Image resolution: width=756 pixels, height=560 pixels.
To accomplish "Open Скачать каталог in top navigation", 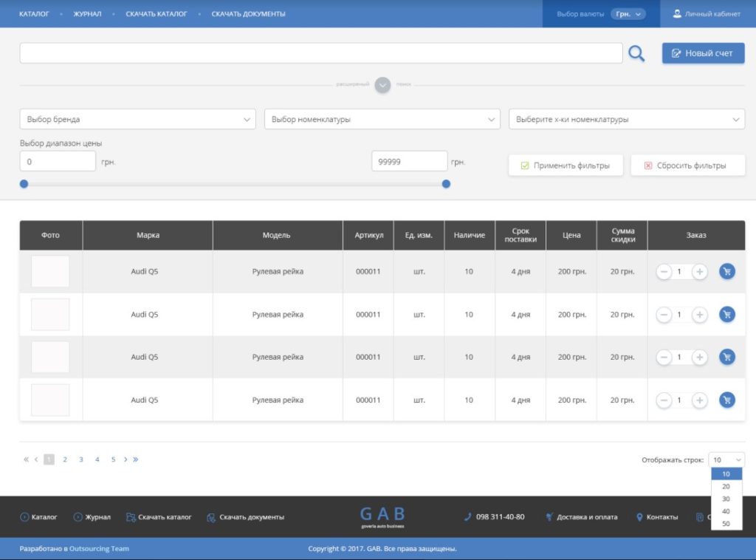I will (x=157, y=14).
